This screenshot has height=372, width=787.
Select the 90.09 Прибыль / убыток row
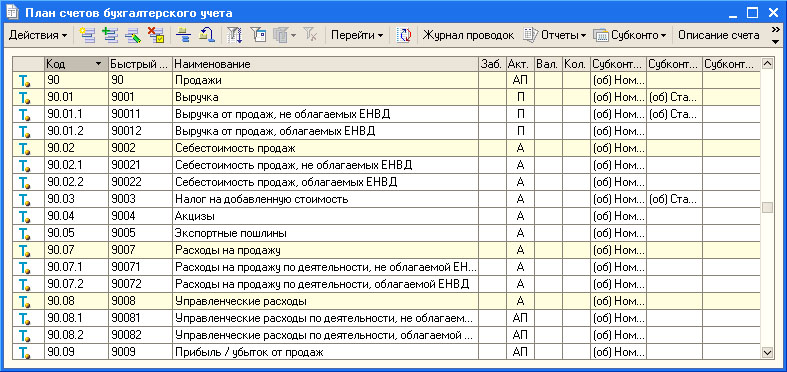pyautogui.click(x=386, y=352)
